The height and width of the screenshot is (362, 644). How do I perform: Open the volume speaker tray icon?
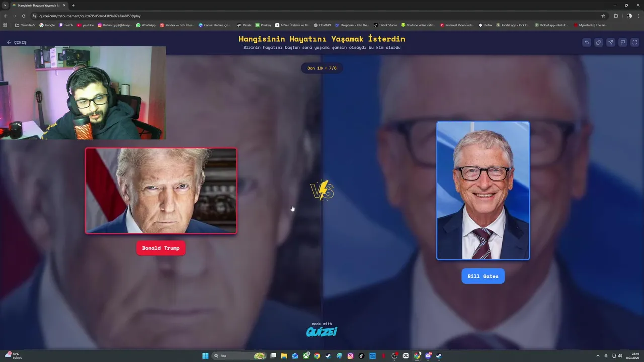tap(620, 356)
